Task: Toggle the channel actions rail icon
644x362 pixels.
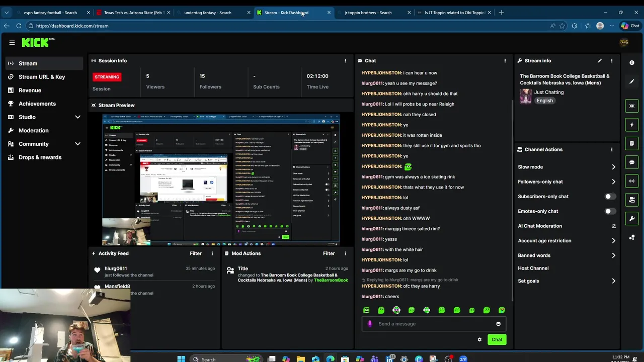Action: click(x=632, y=200)
